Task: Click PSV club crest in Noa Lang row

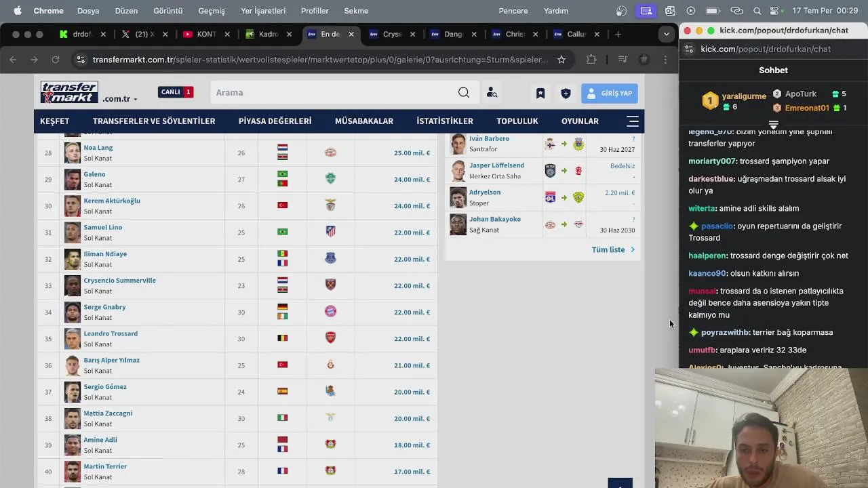Action: tap(330, 152)
